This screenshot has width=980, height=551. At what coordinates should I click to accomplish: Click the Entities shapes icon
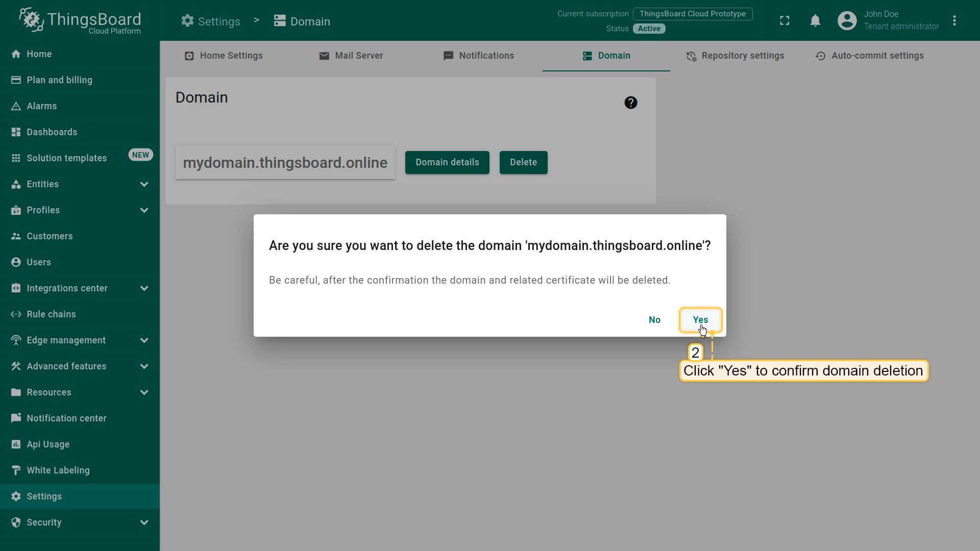click(16, 184)
